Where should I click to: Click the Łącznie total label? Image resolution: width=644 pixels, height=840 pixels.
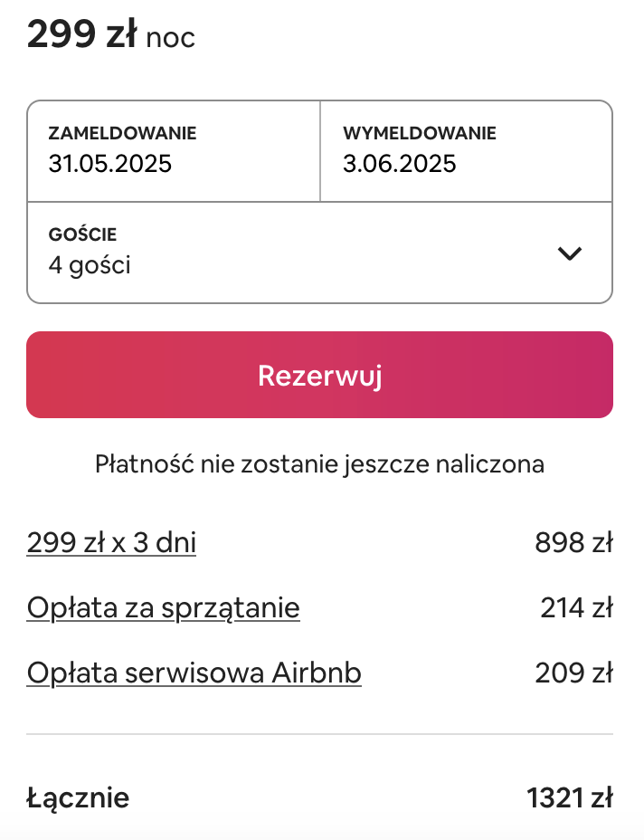[x=78, y=798]
